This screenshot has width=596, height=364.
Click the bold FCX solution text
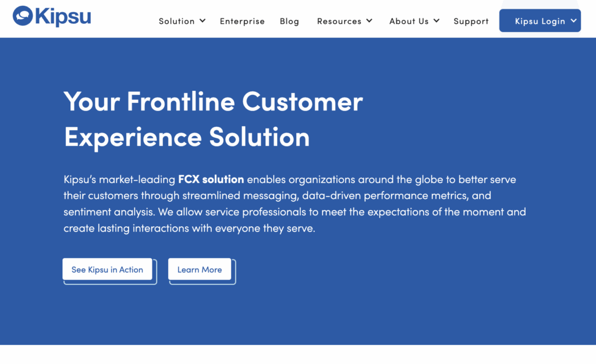pyautogui.click(x=211, y=179)
